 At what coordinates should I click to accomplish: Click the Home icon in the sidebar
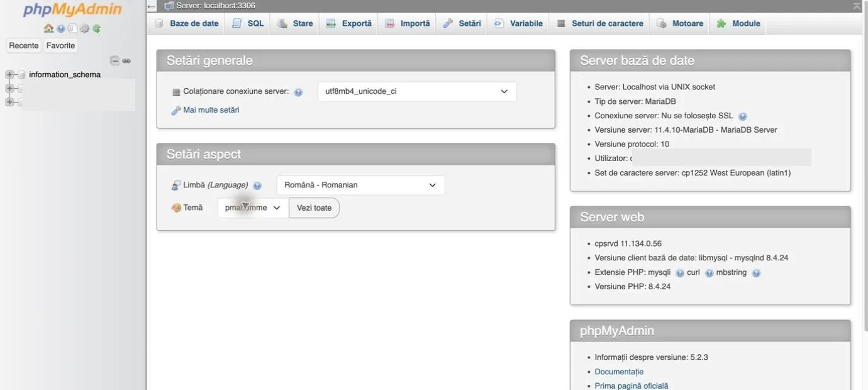pos(48,28)
